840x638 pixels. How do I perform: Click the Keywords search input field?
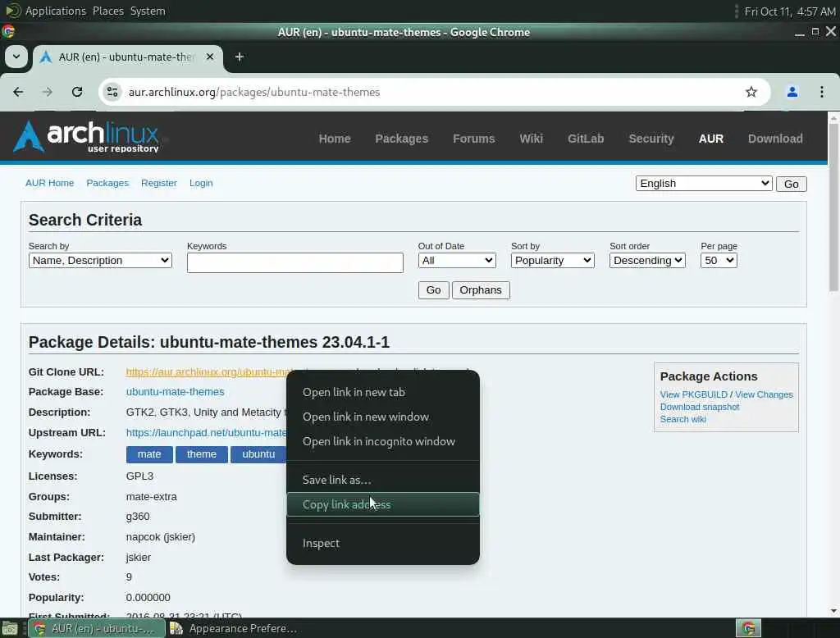(295, 263)
